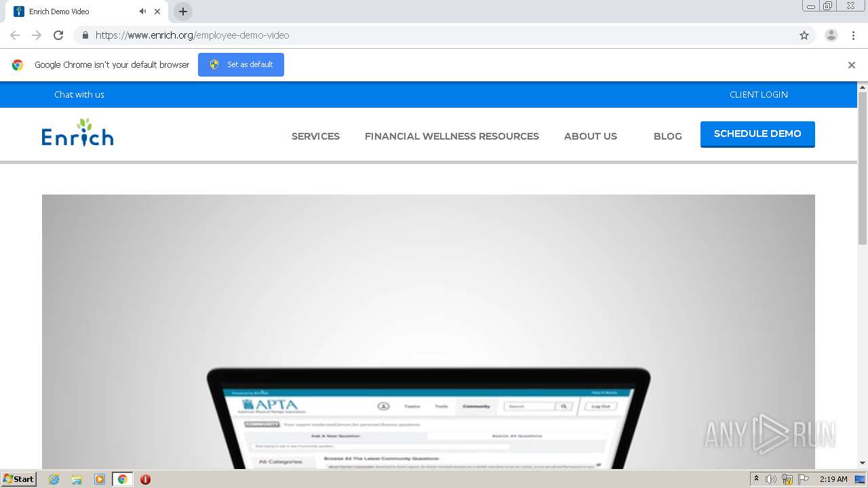Viewport: 868px width, 488px height.
Task: Click the taskbar clock 2:19 AM
Action: (833, 479)
